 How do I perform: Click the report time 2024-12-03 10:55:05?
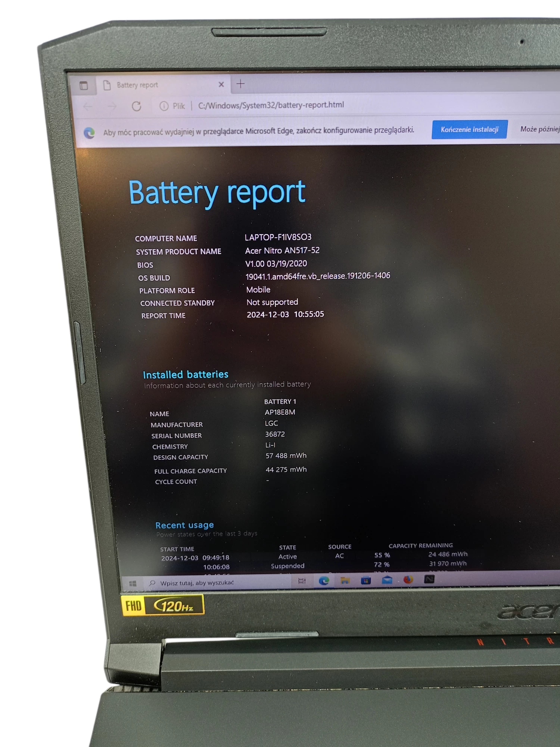pyautogui.click(x=285, y=314)
